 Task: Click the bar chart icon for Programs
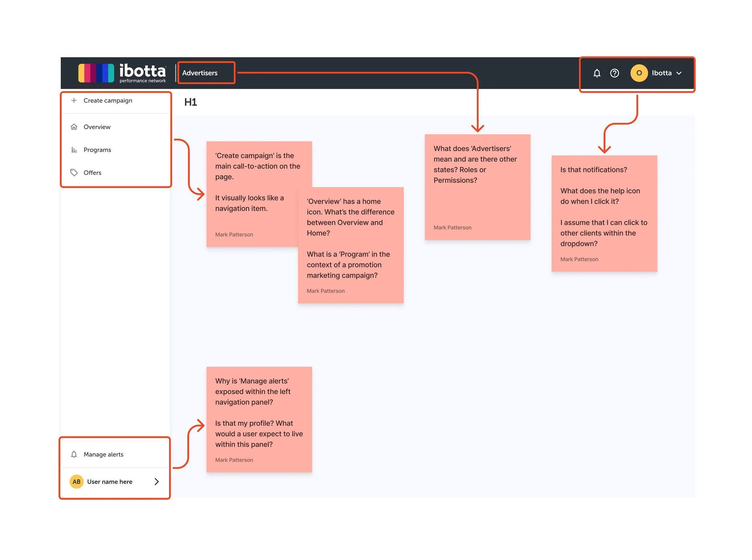tap(74, 150)
